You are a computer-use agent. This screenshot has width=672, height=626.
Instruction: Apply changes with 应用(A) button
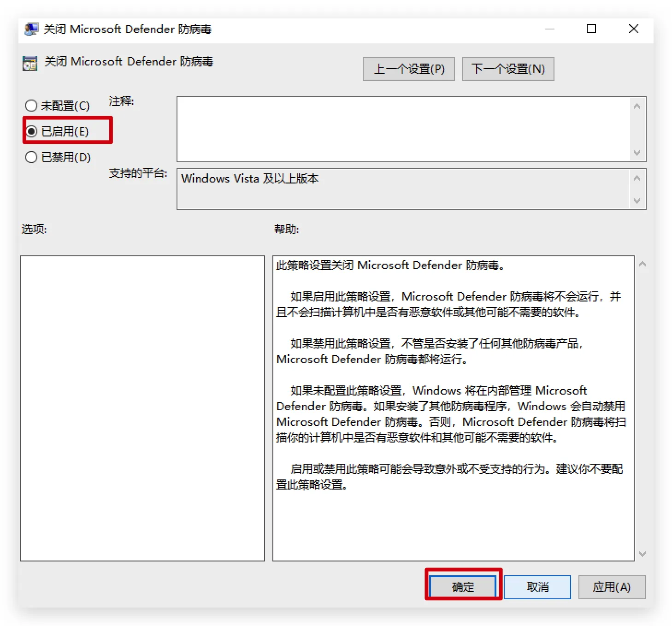point(612,587)
